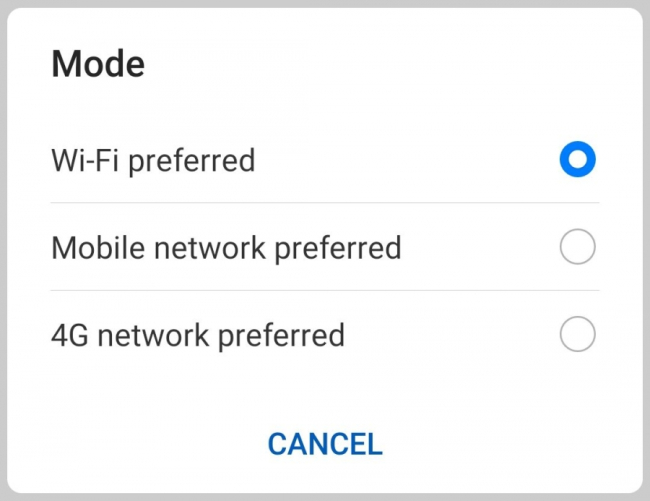Click gap between Wi-Fi label and its radio
This screenshot has height=501, width=650.
pos(400,159)
